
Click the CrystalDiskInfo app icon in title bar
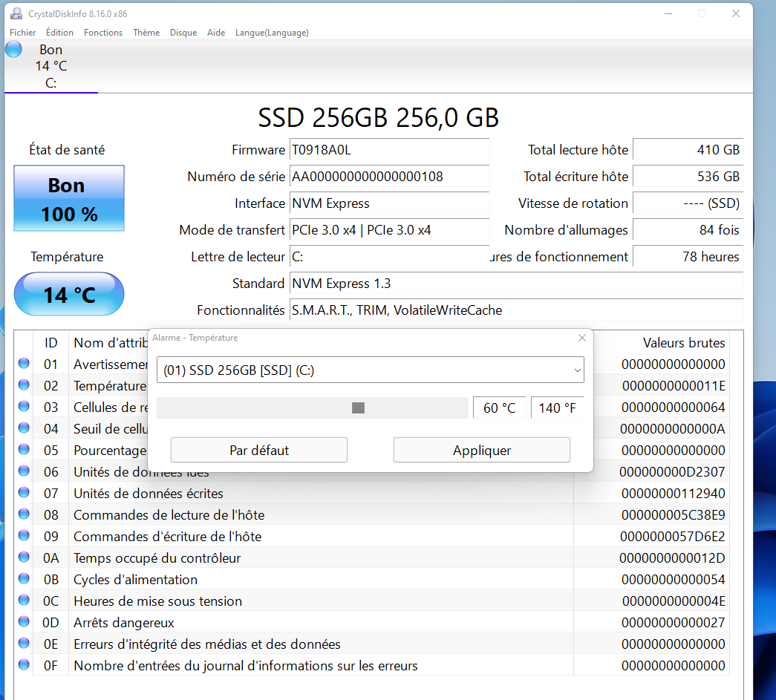(16, 13)
